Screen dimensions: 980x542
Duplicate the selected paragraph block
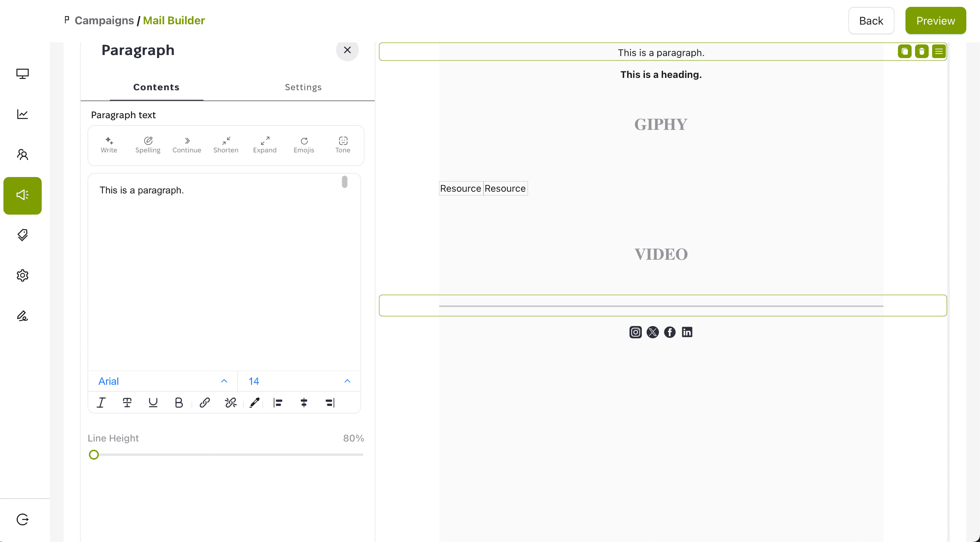904,51
